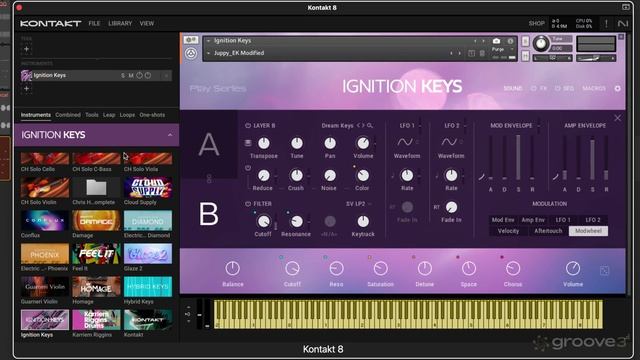Save snapshot with the disk icon next to trash

pyautogui.click(x=471, y=53)
